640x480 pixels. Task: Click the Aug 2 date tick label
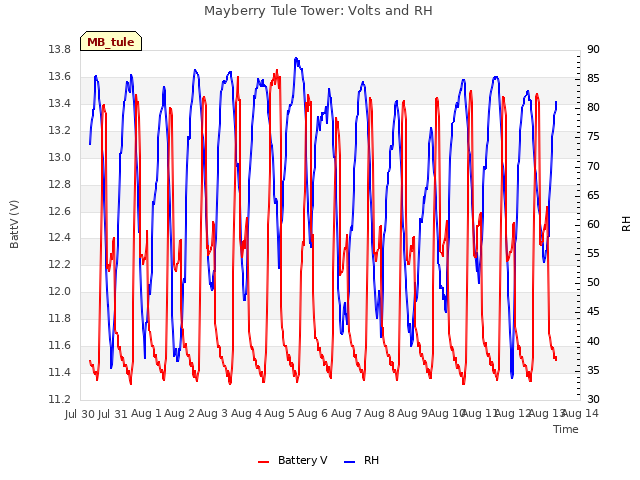coord(180,413)
